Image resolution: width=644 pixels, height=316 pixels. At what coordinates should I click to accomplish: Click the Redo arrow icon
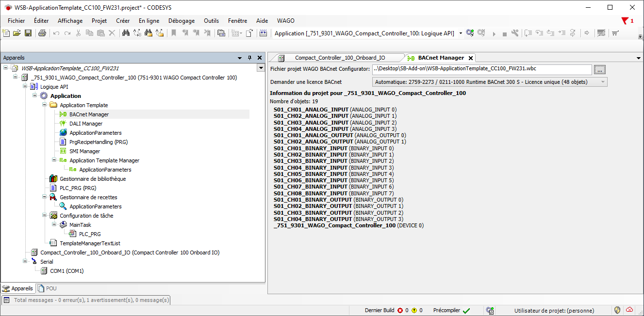(x=67, y=33)
